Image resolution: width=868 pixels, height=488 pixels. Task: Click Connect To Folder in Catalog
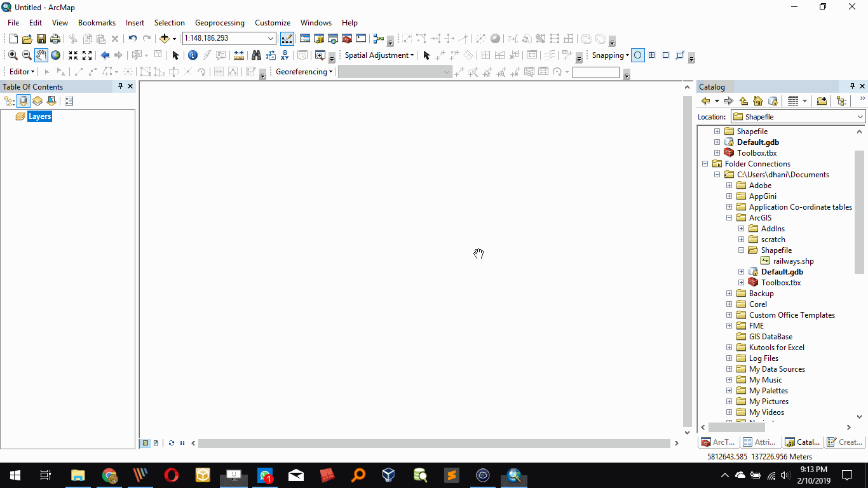click(x=822, y=101)
